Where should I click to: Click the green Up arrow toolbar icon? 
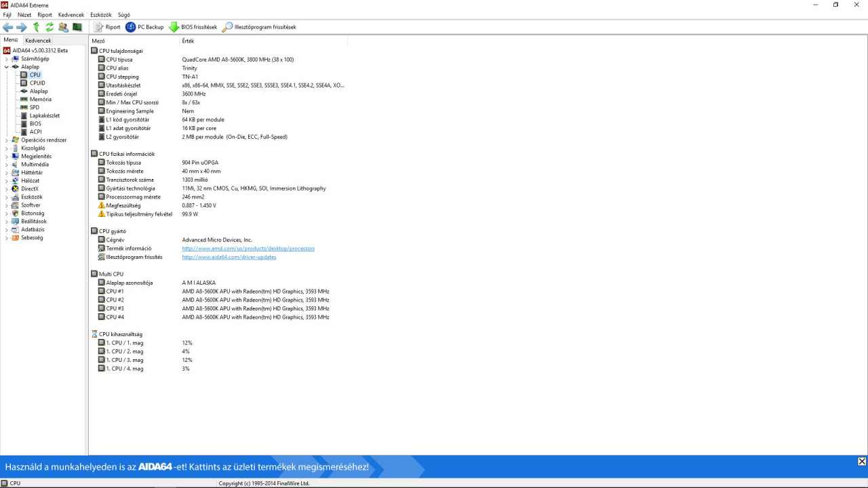pos(37,27)
